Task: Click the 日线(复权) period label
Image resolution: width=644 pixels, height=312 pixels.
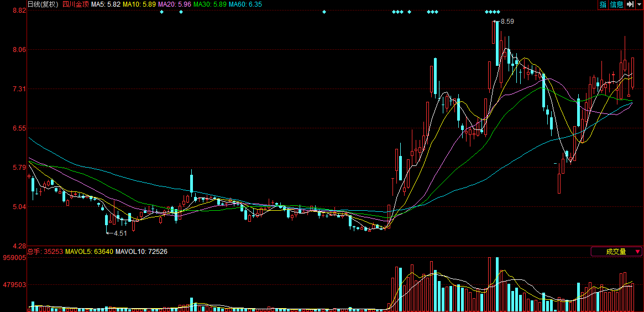Action: [44, 4]
